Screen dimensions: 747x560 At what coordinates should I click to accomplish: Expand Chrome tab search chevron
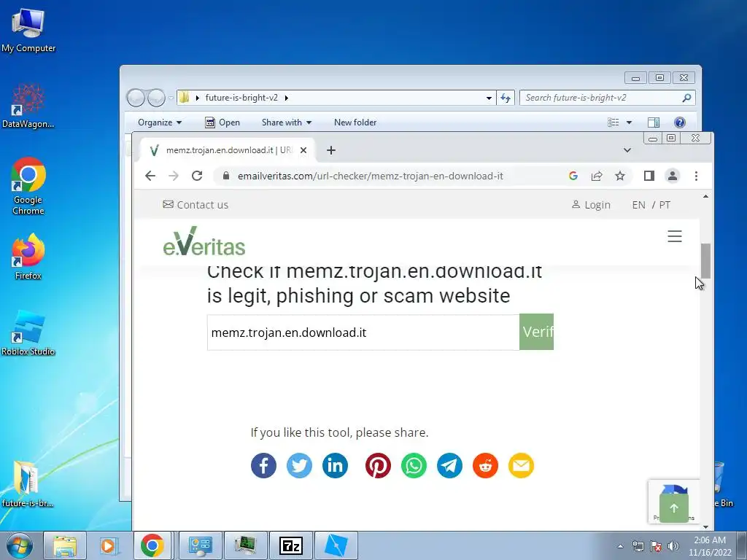(627, 150)
